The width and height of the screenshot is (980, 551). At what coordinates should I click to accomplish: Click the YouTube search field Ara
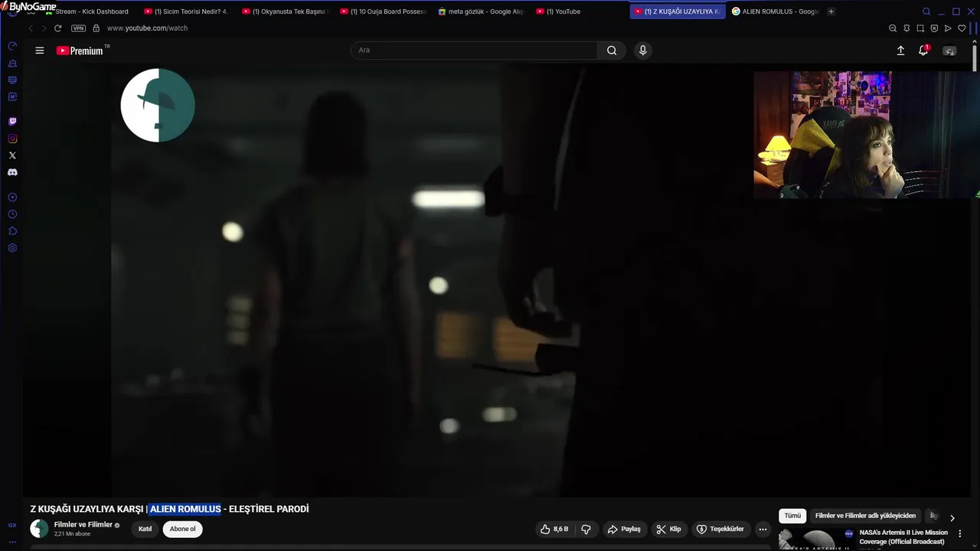point(475,51)
